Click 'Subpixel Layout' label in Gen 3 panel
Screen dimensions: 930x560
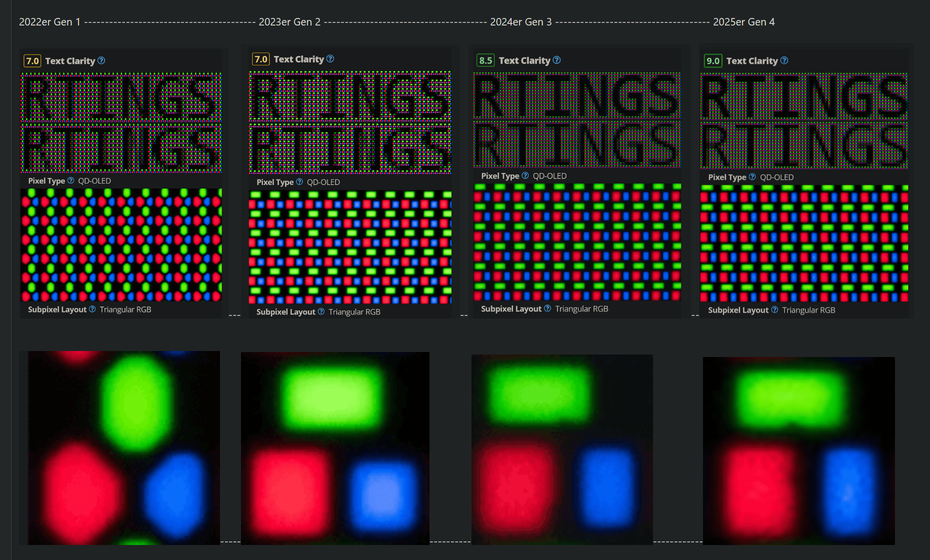coord(511,309)
